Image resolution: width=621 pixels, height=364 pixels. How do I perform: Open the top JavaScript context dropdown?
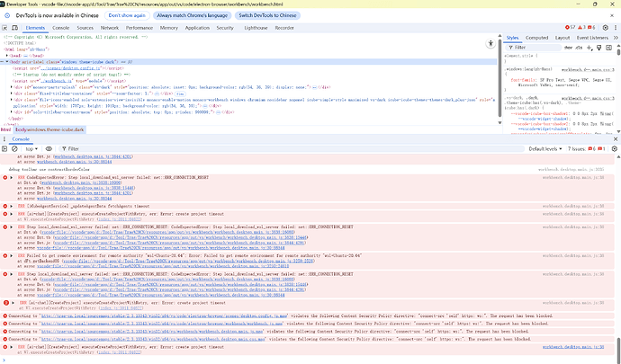pos(31,149)
